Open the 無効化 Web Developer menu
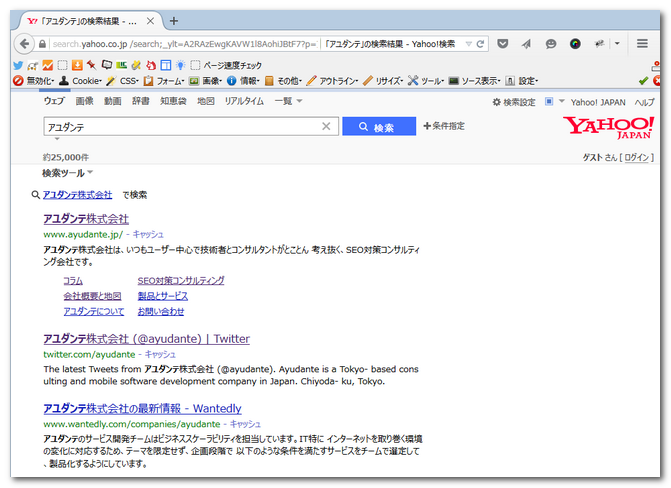671x488 pixels. click(34, 80)
